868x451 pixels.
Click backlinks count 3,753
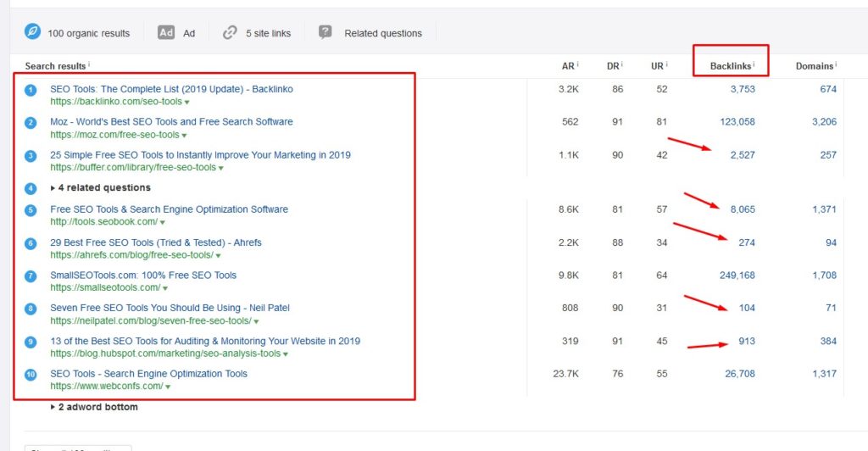(x=743, y=89)
